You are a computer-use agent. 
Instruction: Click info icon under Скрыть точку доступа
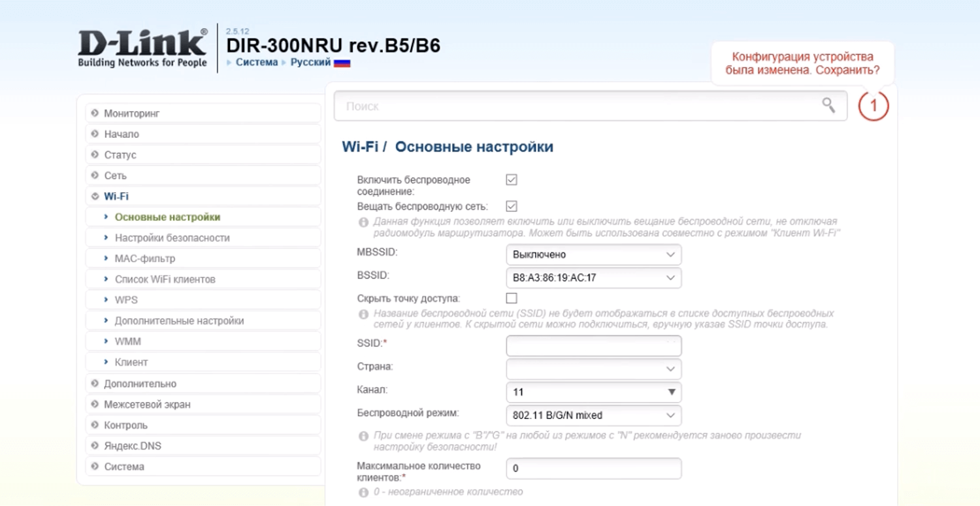pyautogui.click(x=364, y=314)
